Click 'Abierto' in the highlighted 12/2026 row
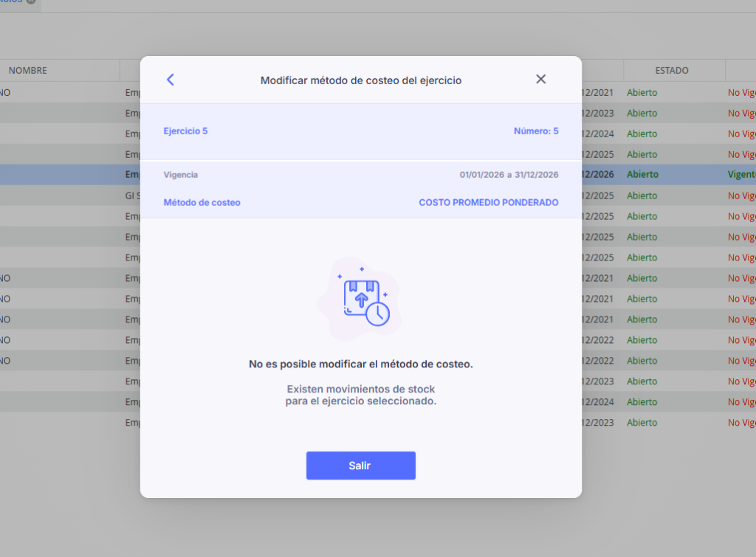The height and width of the screenshot is (557, 756). [x=642, y=175]
